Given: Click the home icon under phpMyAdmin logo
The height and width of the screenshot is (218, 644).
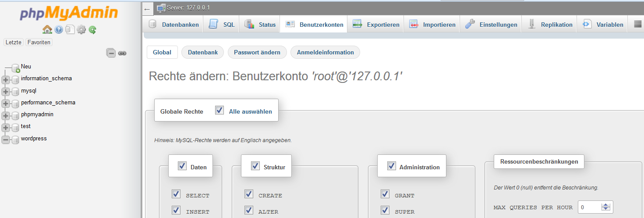Looking at the screenshot, I should click(x=47, y=29).
